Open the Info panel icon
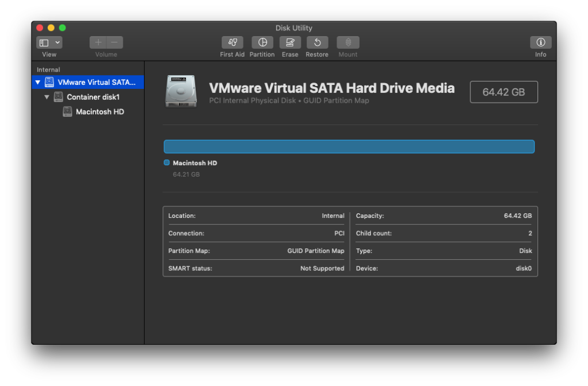588x386 pixels. point(540,42)
